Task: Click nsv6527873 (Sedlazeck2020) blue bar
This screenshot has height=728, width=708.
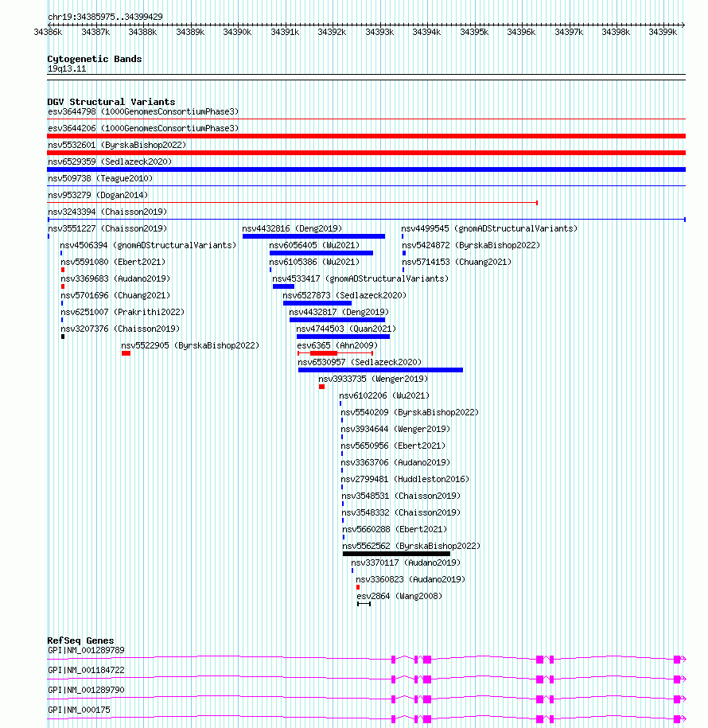Action: (x=317, y=303)
